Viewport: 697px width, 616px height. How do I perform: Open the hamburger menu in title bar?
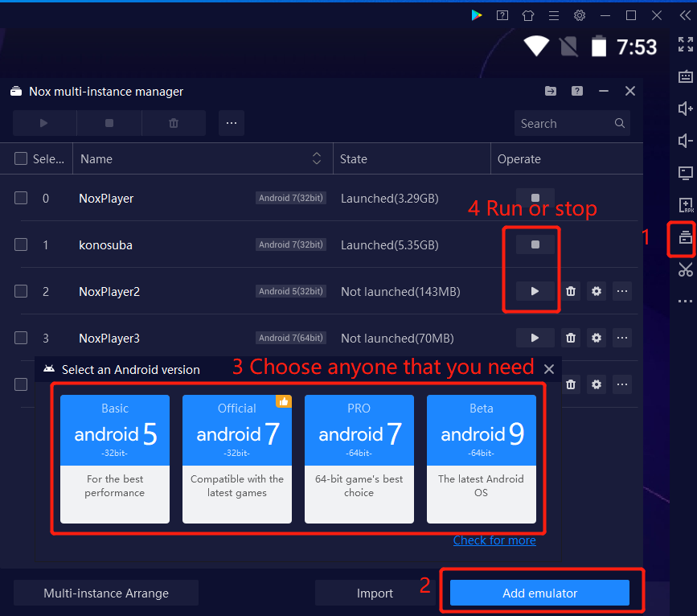click(x=553, y=15)
